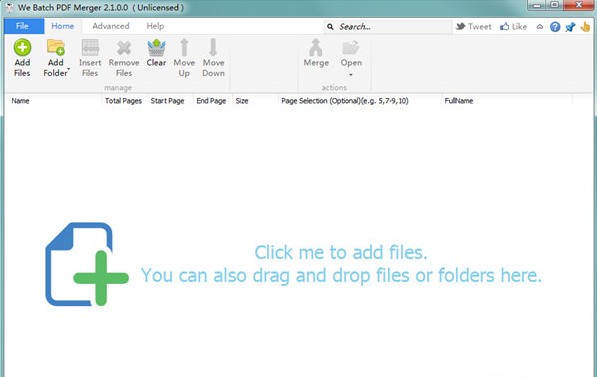Viewport: 597px width, 377px height.
Task: Click the magnifier search icon
Action: 330,27
